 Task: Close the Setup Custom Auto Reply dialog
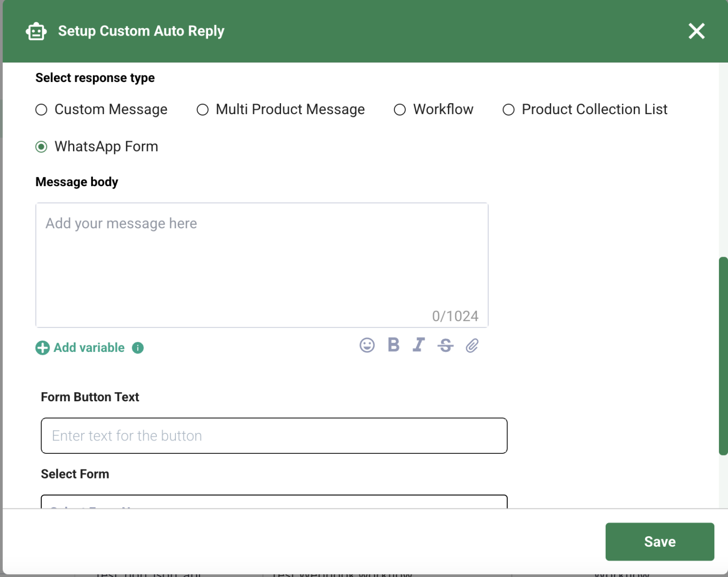pos(696,31)
